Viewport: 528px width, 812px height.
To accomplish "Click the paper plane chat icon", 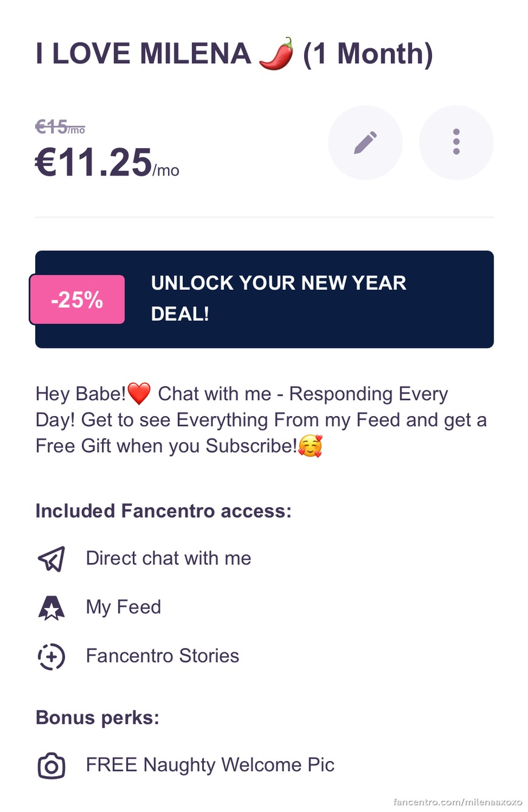I will (51, 559).
